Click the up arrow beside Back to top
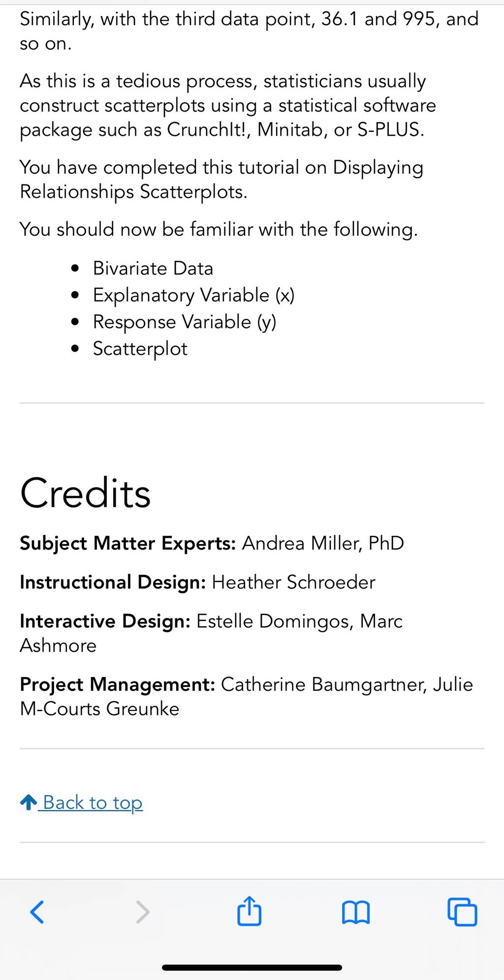This screenshot has height=980, width=504. (29, 802)
